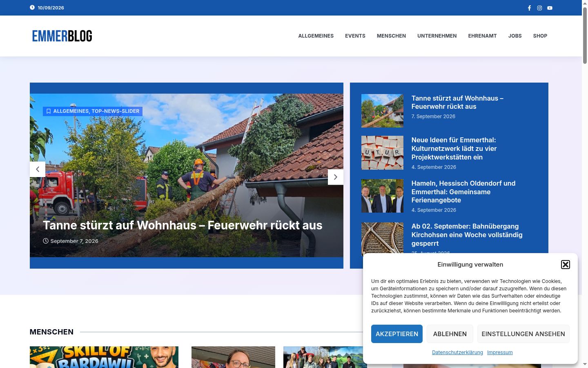This screenshot has height=368, width=588.
Task: Click Einstellungen ansehen button
Action: (x=523, y=334)
